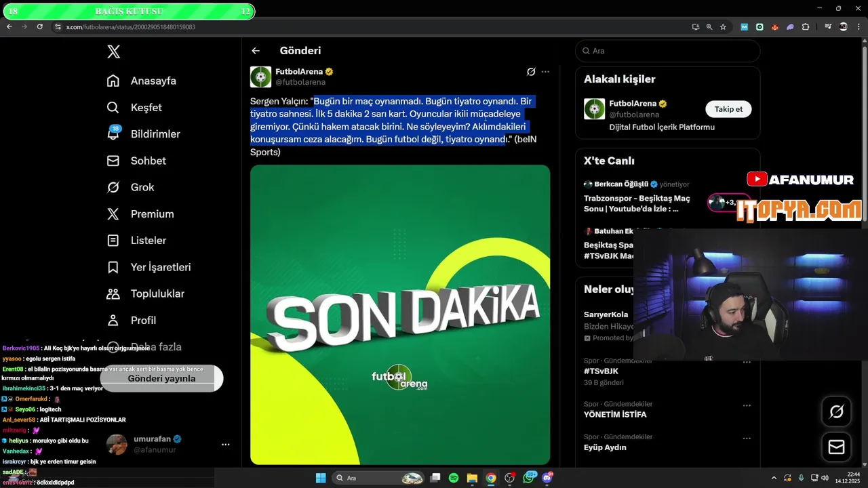Bookmark this page with the star icon

[723, 27]
